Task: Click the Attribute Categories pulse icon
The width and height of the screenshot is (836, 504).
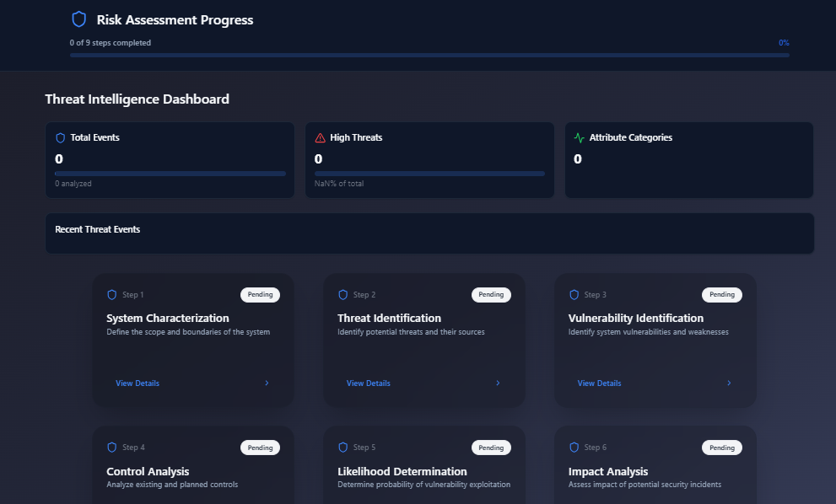Action: 579,137
